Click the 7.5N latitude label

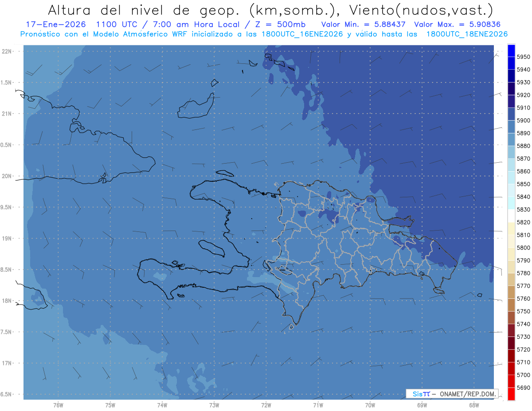point(6,332)
